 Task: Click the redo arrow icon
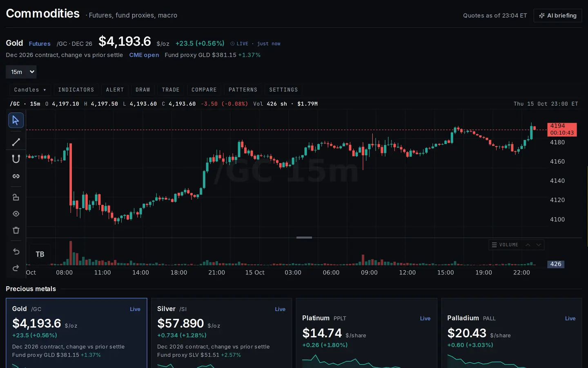click(16, 268)
